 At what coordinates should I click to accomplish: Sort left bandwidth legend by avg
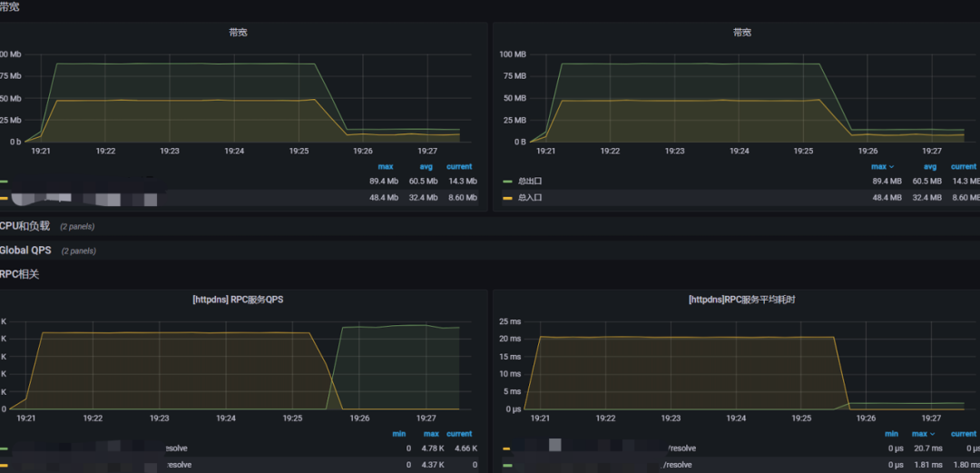click(x=426, y=166)
